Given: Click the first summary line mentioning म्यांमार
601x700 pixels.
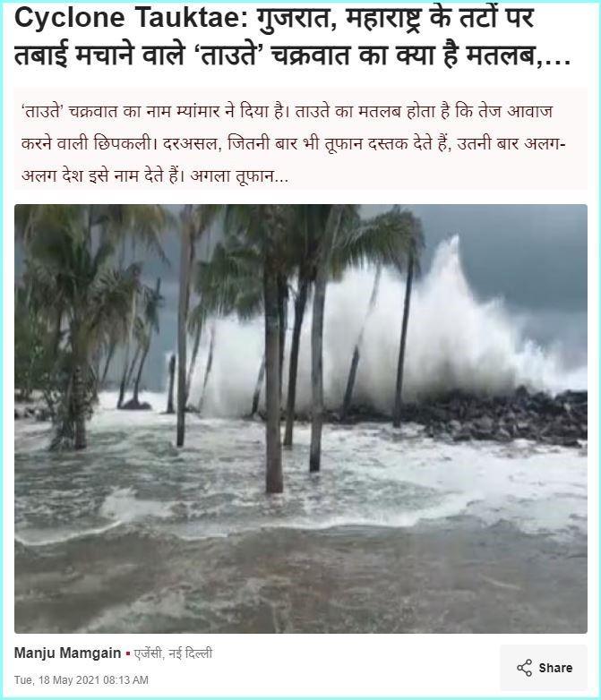Looking at the screenshot, I should tap(287, 112).
